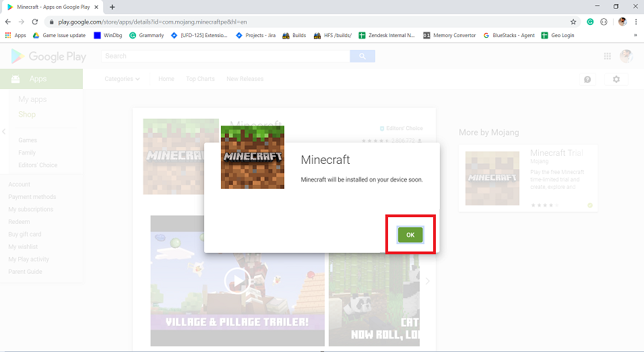Viewport: 644px width, 352px height.
Task: Open the Top Charts tab
Action: [x=201, y=79]
